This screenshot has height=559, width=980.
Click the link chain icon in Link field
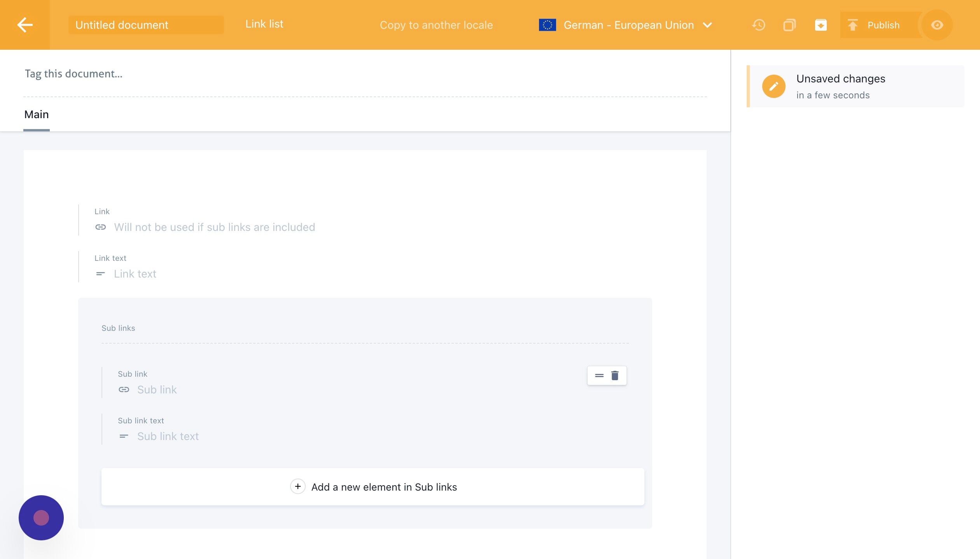click(x=101, y=227)
